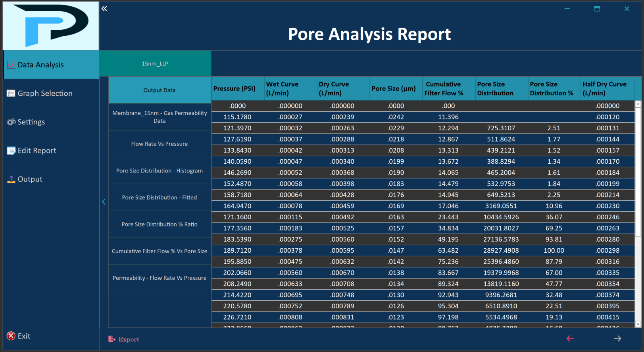Collapse the sidebar with double chevron
644x352 pixels.
(x=104, y=9)
